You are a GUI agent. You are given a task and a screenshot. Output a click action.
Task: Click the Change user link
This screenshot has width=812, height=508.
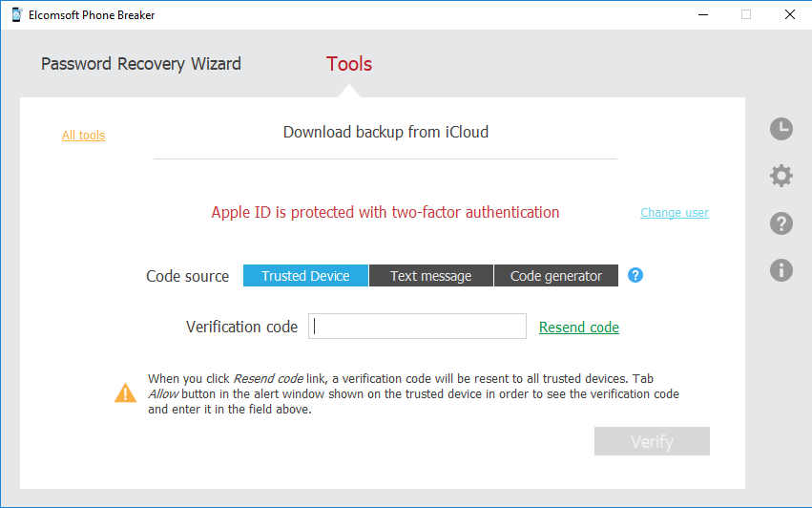pos(675,213)
